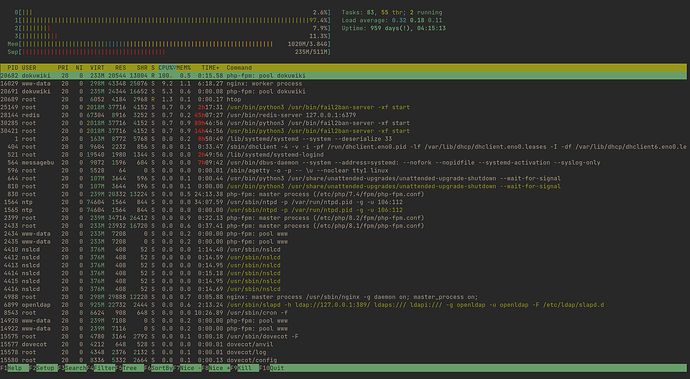Click the F9 Kill button
This screenshot has height=379, width=690.
[x=245, y=368]
